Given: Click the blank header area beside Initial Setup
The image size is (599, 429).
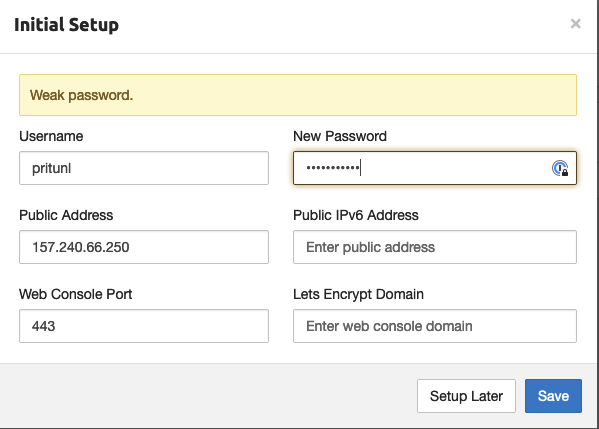Looking at the screenshot, I should pyautogui.click(x=344, y=25).
